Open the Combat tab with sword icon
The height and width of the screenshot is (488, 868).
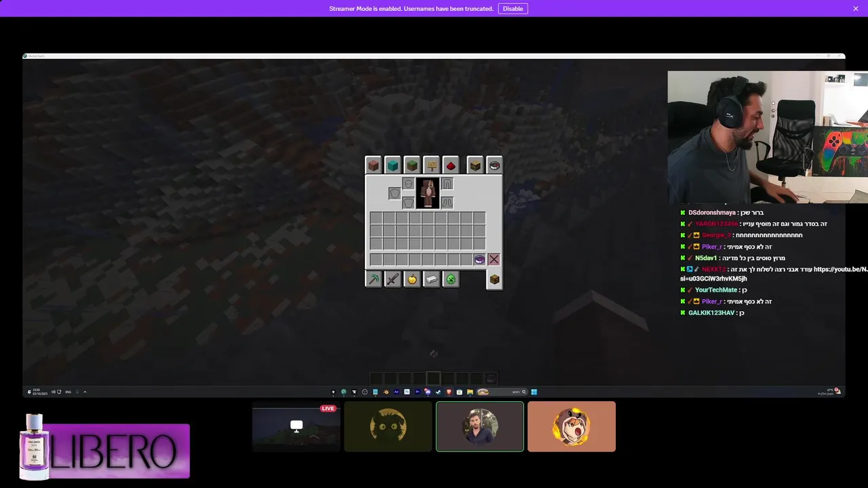pyautogui.click(x=393, y=279)
